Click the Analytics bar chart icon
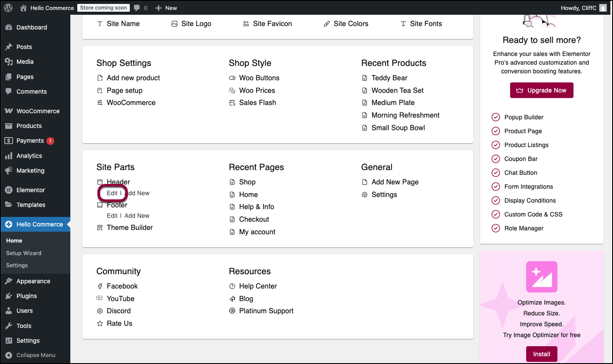This screenshot has width=613, height=364. click(9, 156)
